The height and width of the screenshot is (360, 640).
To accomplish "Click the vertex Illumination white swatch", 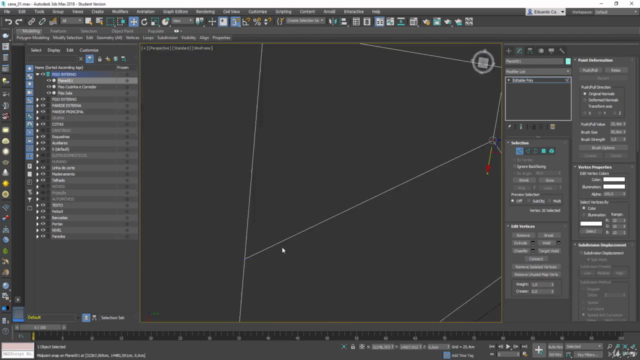I will 614,187.
